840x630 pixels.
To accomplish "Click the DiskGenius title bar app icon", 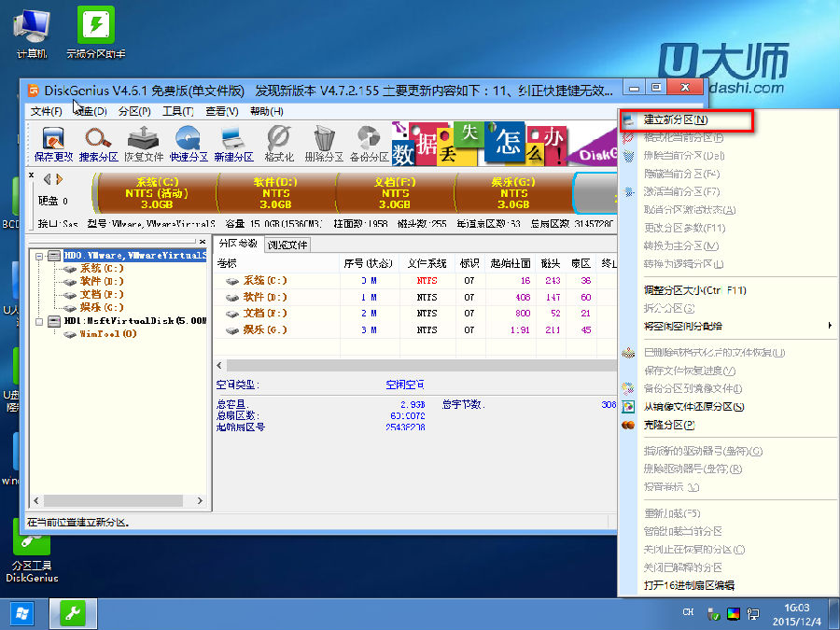I will [x=34, y=90].
